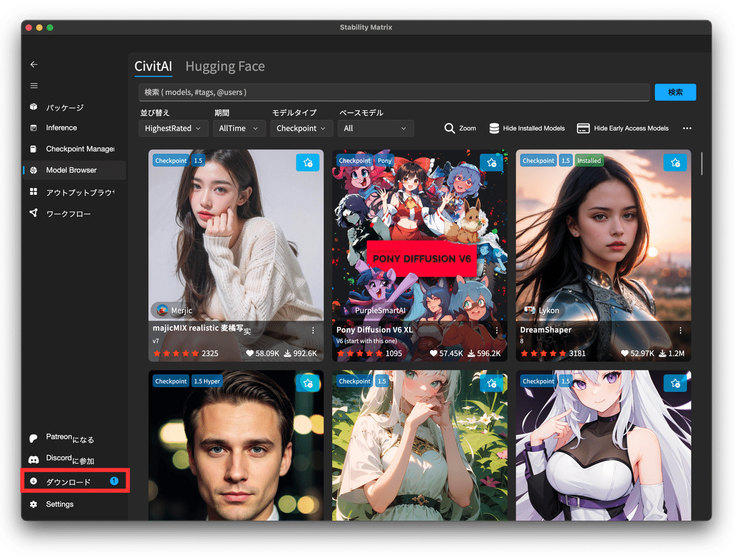Select Model Browser in the sidebar
735x560 pixels.
click(x=73, y=170)
